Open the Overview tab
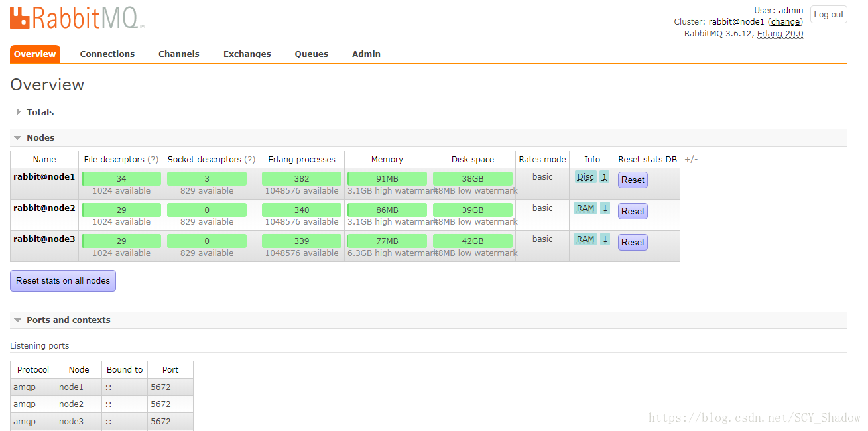Viewport: 868px width, 431px height. click(x=35, y=54)
